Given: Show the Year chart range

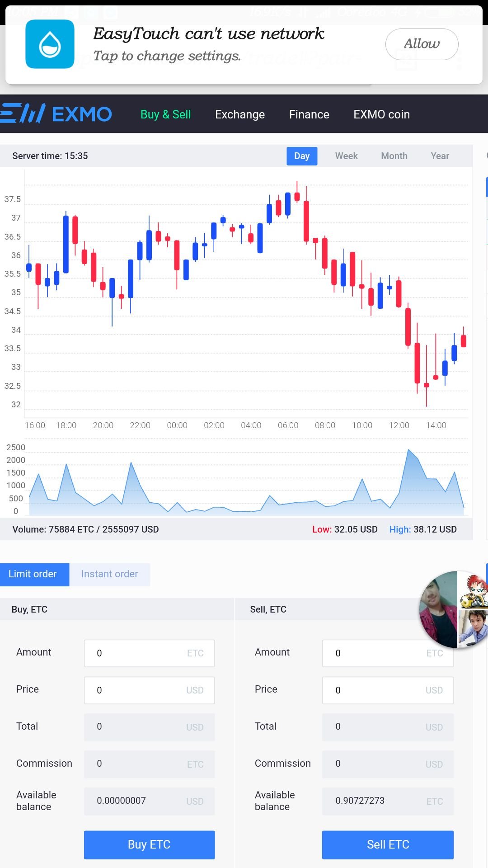Looking at the screenshot, I should coord(440,156).
